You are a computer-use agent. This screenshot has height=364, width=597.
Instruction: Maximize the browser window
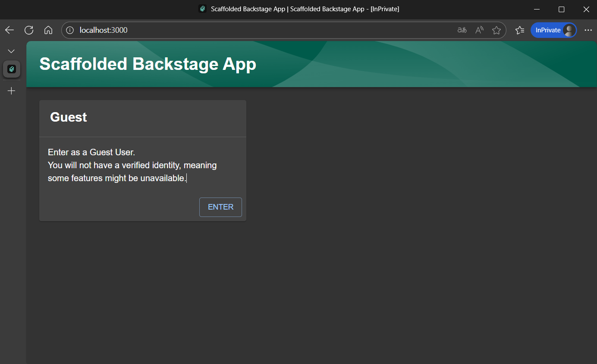[561, 9]
